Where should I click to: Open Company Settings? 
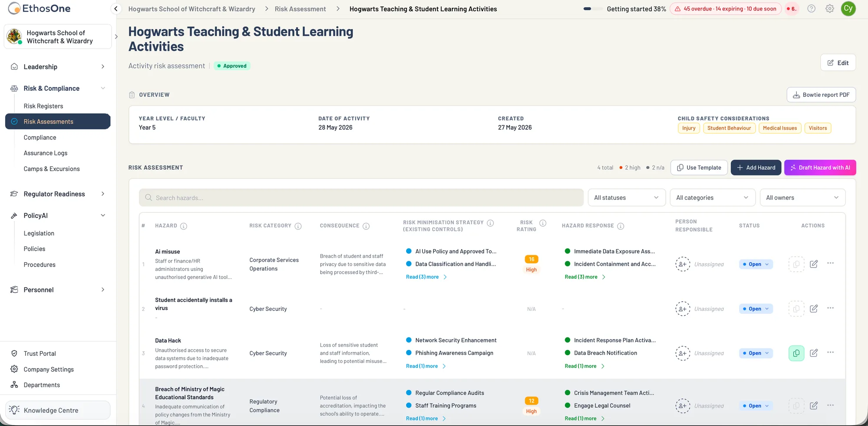pyautogui.click(x=49, y=369)
